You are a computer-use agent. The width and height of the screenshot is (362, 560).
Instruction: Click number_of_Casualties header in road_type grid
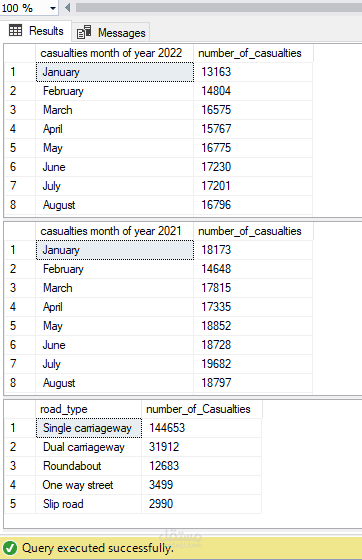(201, 409)
